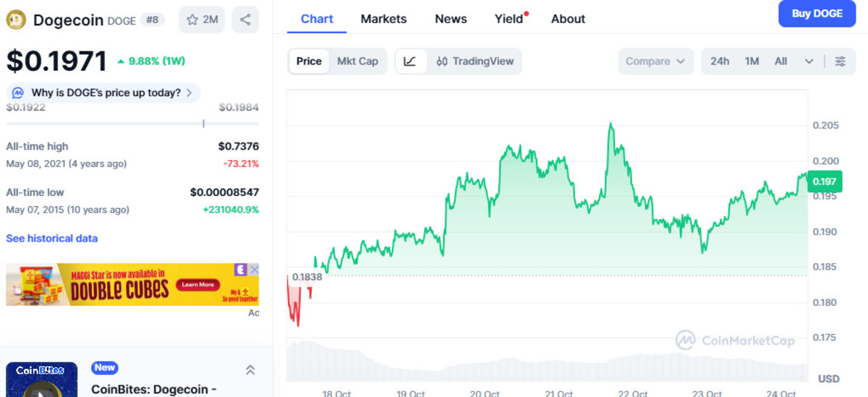Open TradingView candlestick chart

click(x=475, y=61)
